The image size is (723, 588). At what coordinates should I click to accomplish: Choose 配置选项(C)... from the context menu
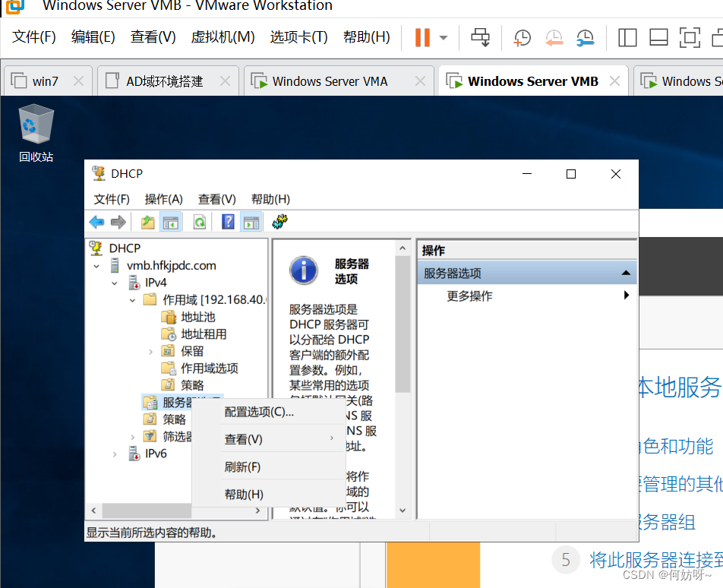(259, 412)
